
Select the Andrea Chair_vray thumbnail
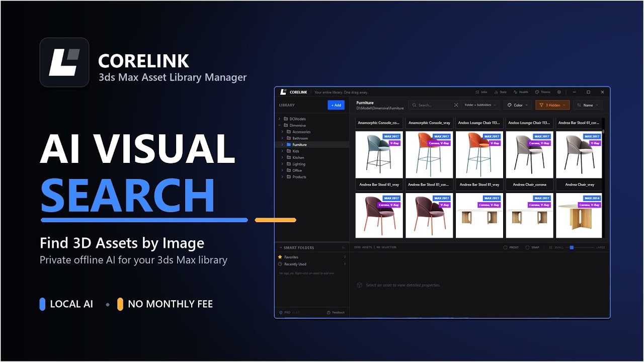[x=579, y=154]
